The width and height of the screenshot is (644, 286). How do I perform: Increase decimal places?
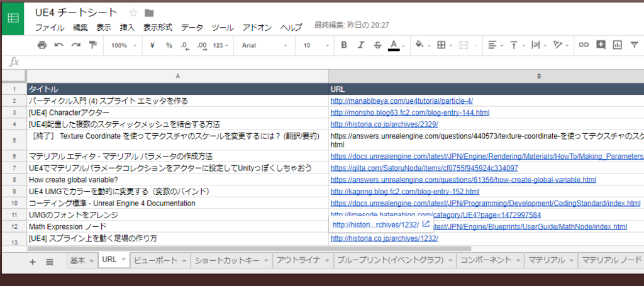point(202,45)
